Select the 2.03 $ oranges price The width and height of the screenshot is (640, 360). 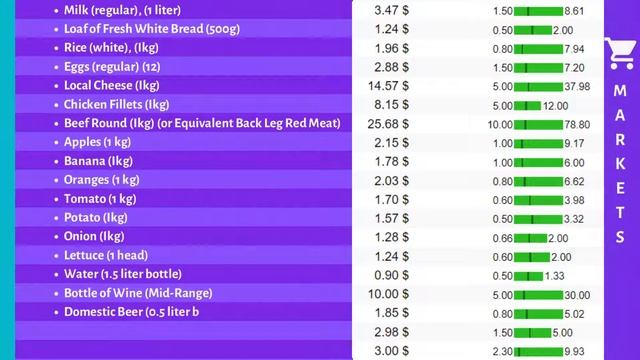pyautogui.click(x=391, y=181)
